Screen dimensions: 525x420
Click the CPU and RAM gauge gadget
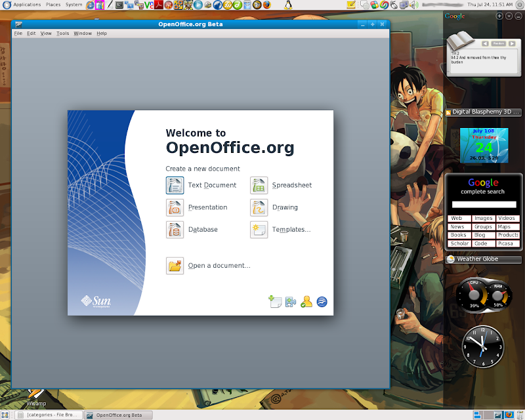tap(484, 295)
